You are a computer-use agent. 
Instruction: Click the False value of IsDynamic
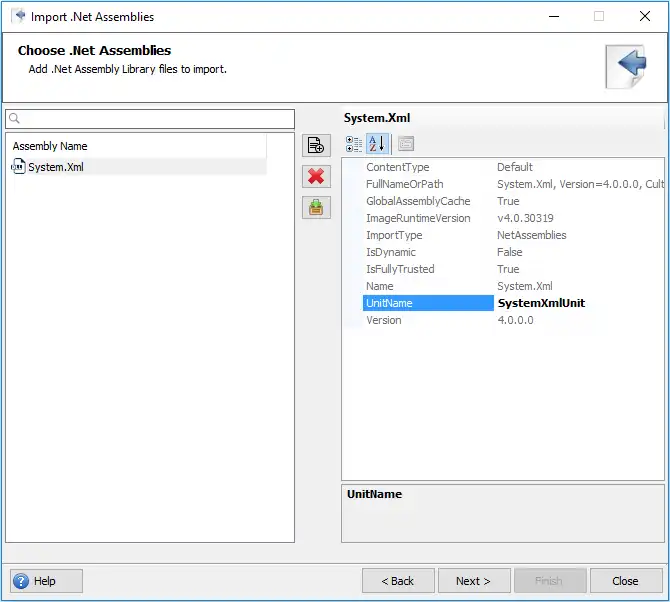(509, 252)
